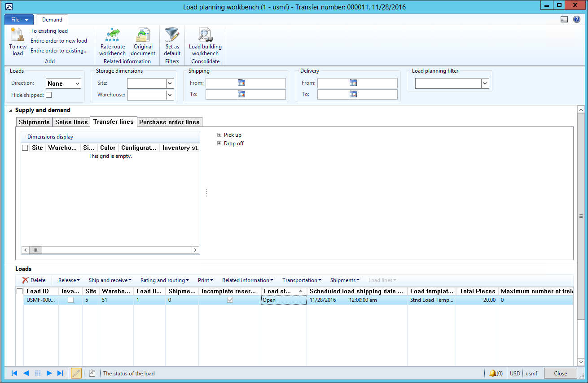Switch to the Purchase order lines tab
588x383 pixels.
[169, 122]
